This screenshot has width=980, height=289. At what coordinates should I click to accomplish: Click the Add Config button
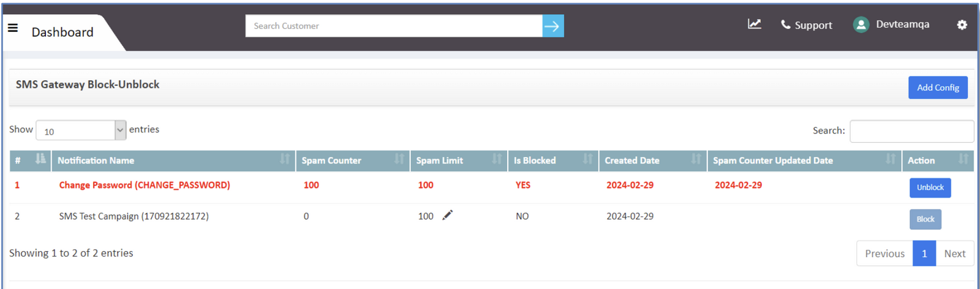[x=938, y=88]
